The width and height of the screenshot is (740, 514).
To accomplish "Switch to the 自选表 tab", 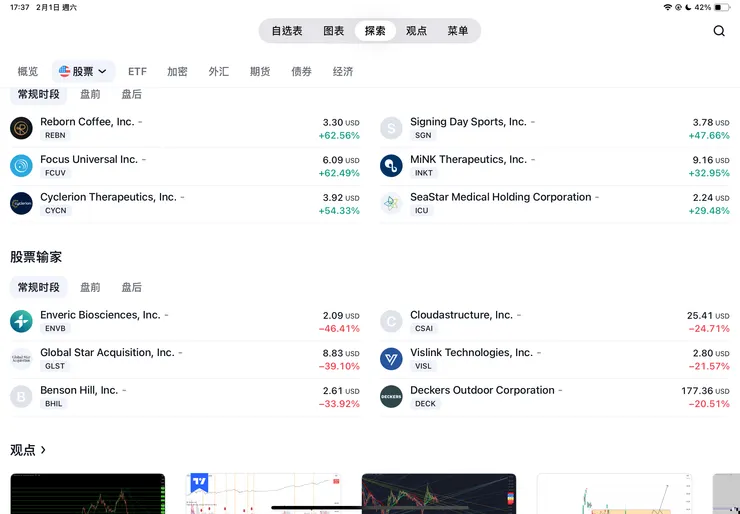I will [287, 31].
